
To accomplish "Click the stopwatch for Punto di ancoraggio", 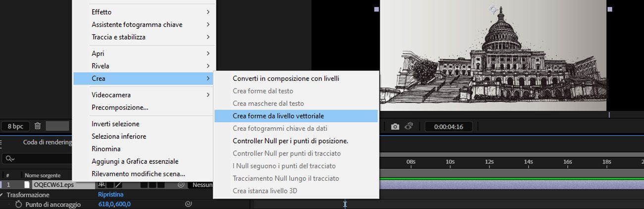I will (x=19, y=204).
